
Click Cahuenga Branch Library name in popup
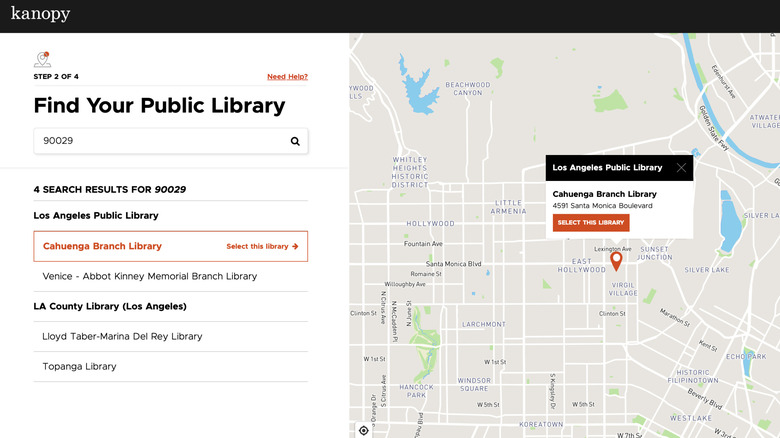click(604, 194)
